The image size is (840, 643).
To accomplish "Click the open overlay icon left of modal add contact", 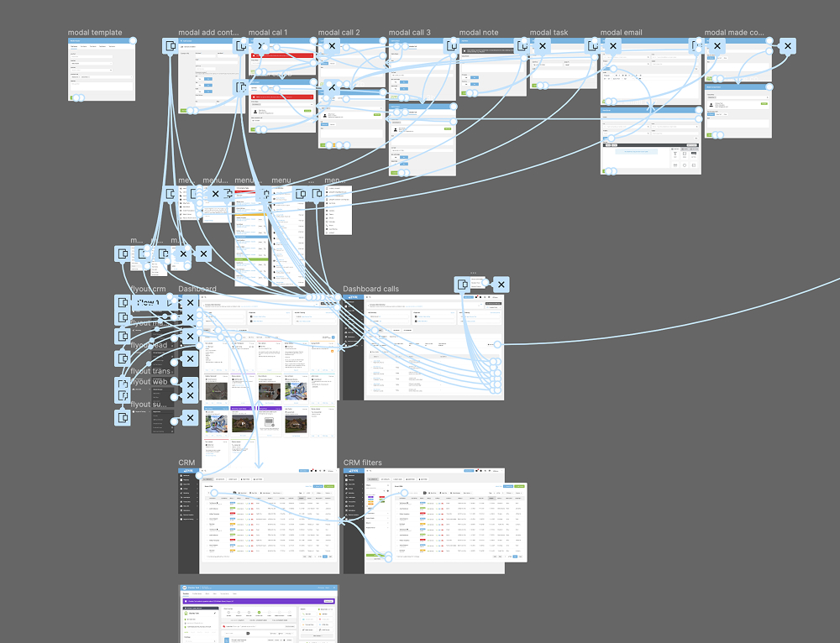I will pos(171,46).
